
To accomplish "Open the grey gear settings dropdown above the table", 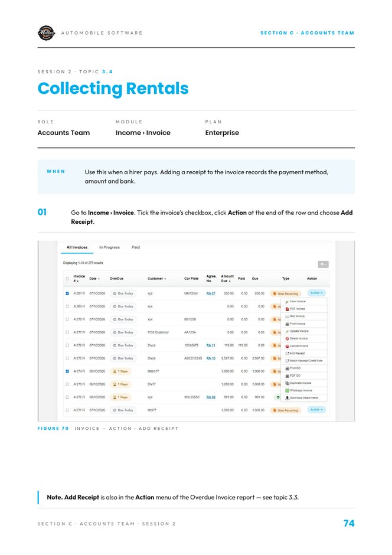I will 323,265.
